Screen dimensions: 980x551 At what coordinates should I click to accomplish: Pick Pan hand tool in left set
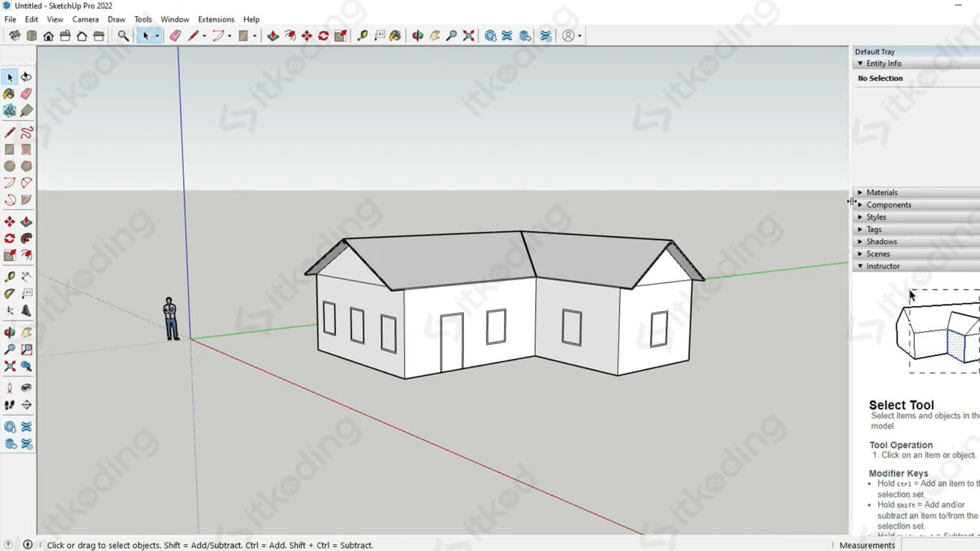(26, 333)
